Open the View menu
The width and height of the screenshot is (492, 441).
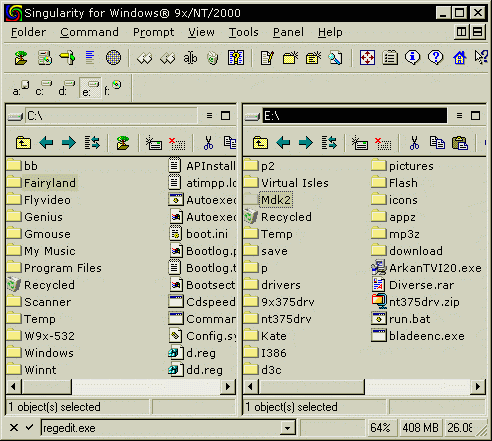coord(201,32)
